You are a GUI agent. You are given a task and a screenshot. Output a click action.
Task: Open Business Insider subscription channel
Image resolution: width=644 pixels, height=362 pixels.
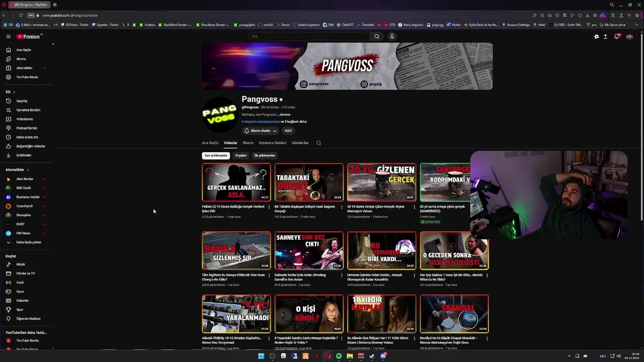click(28, 197)
